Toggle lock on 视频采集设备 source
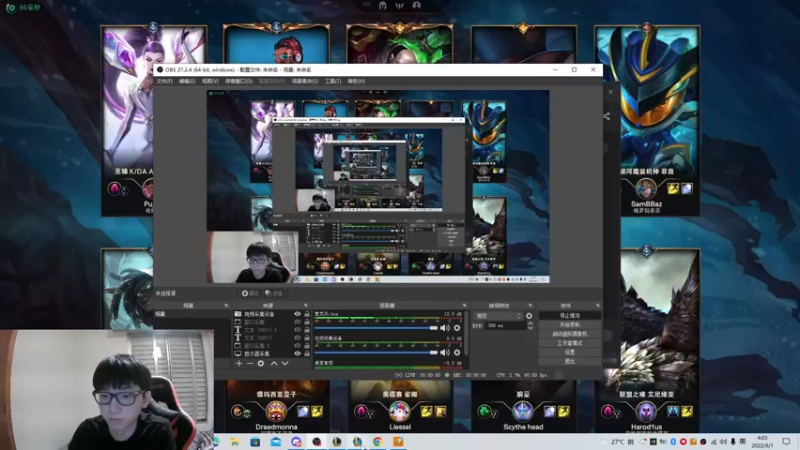The height and width of the screenshot is (450, 800). 307,314
